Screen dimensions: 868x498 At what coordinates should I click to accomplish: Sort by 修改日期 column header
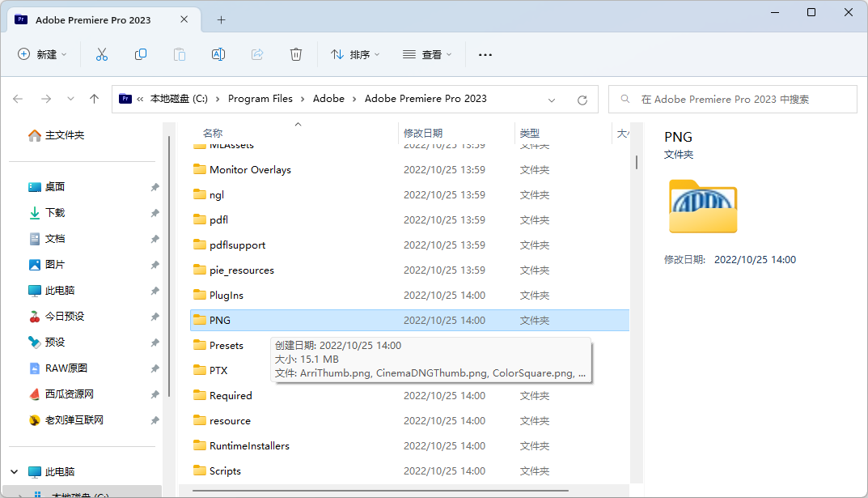(x=423, y=133)
